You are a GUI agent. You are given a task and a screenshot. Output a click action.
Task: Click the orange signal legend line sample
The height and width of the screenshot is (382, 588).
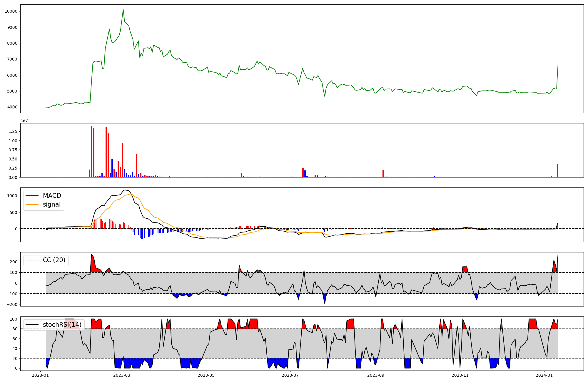pos(32,205)
